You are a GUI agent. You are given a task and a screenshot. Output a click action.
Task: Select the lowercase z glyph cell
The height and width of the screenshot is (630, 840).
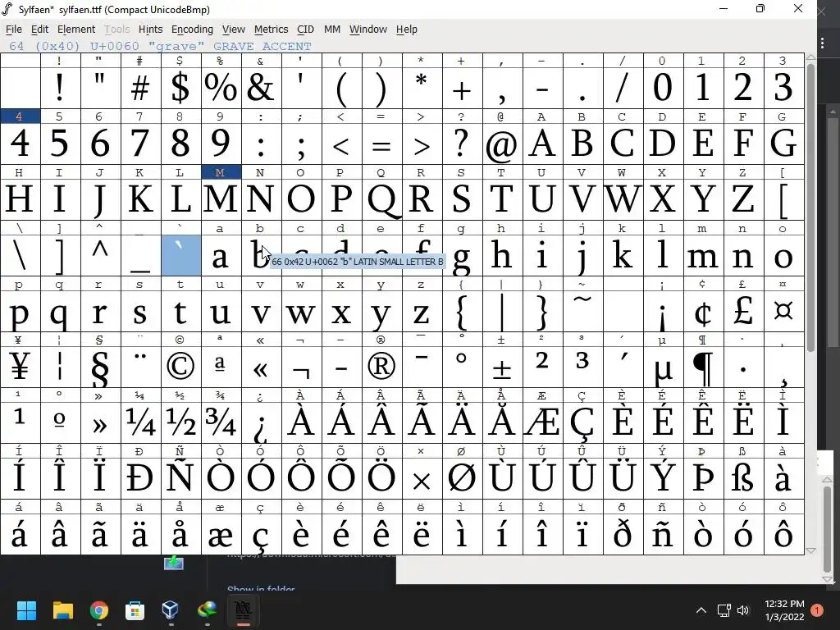pos(422,311)
